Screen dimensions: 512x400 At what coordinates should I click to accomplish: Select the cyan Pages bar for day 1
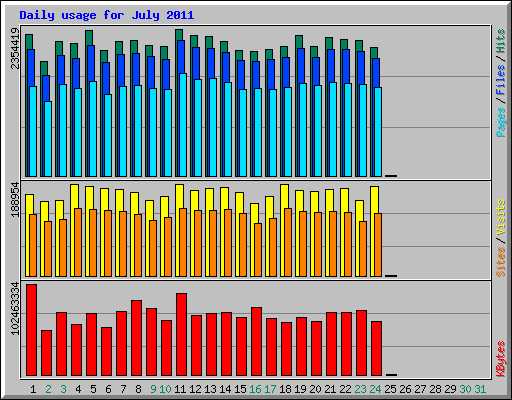33,131
